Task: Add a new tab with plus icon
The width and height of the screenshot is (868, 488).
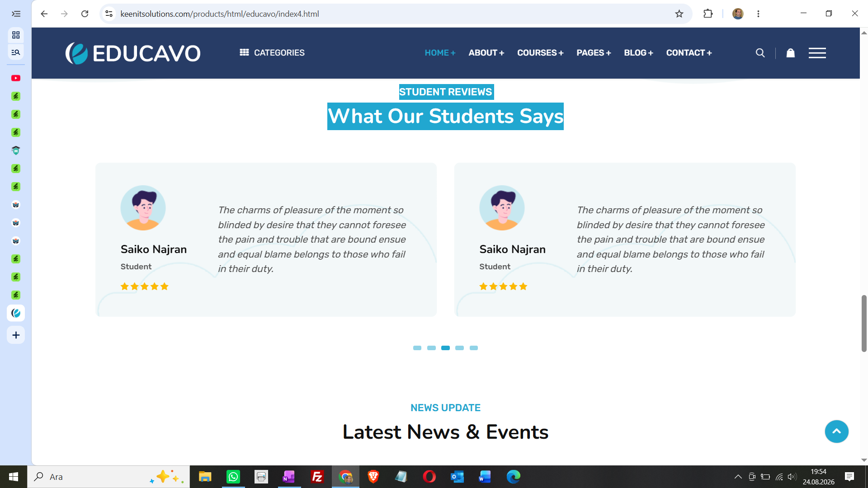Action: (16, 335)
